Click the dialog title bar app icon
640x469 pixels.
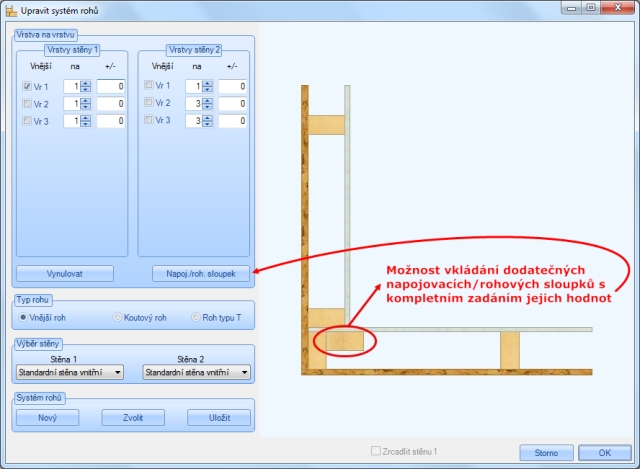click(11, 11)
